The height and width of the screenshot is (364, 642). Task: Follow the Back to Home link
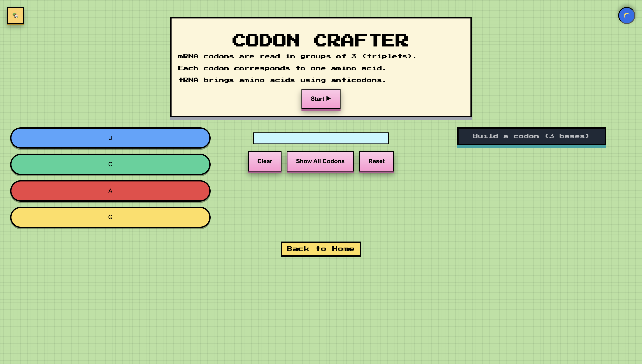coord(321,249)
